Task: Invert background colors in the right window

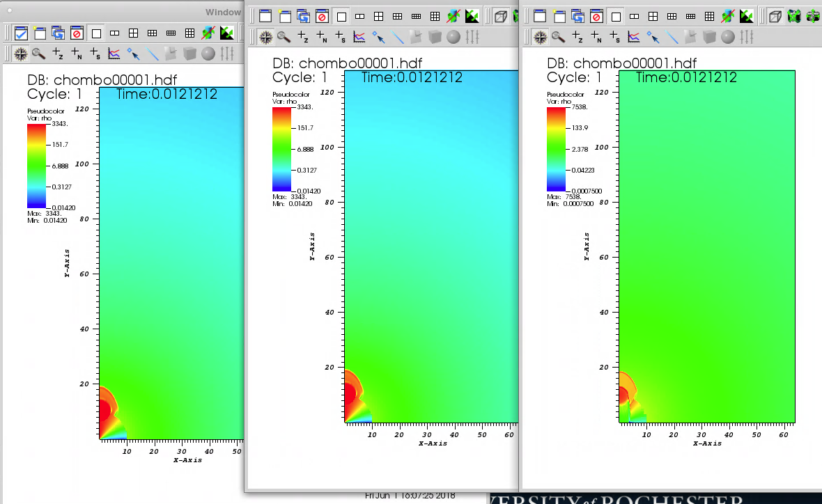Action: pyautogui.click(x=747, y=17)
